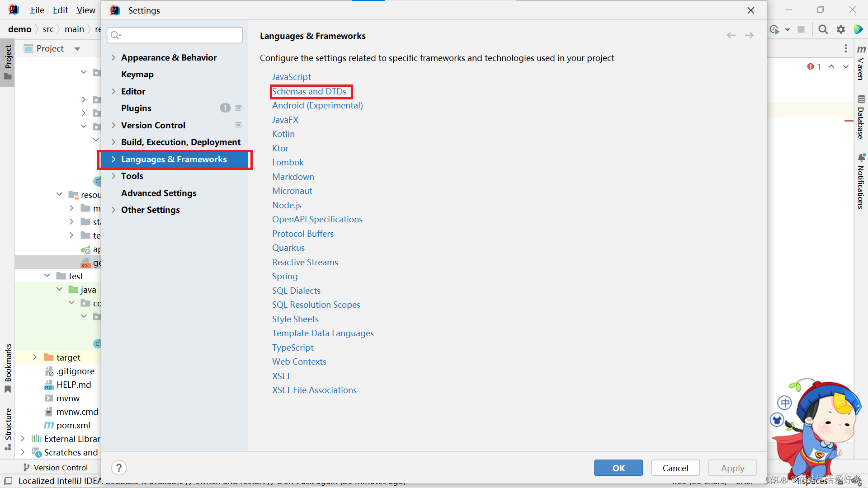Click the help question mark icon
Viewport: 868px width, 488px height.
tap(119, 467)
